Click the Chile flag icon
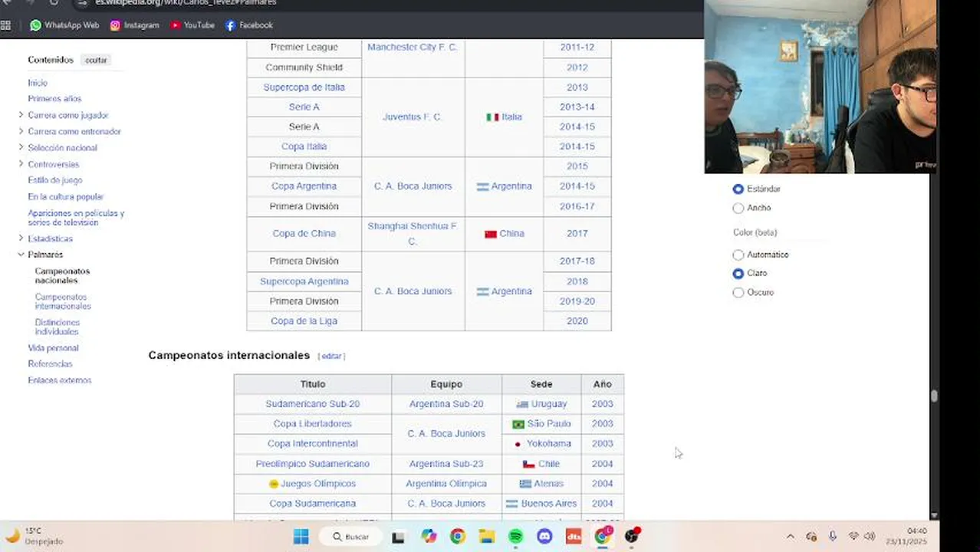The width and height of the screenshot is (980, 552). click(x=528, y=464)
